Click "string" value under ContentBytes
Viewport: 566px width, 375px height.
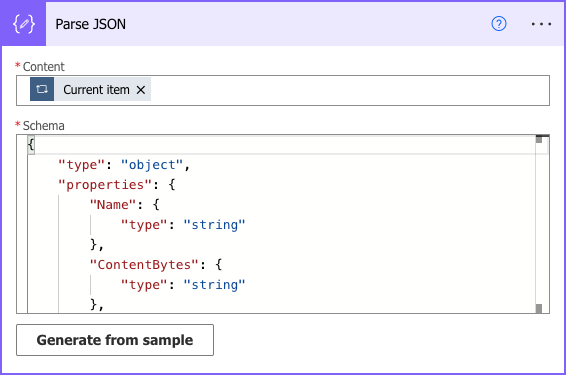[x=214, y=285]
